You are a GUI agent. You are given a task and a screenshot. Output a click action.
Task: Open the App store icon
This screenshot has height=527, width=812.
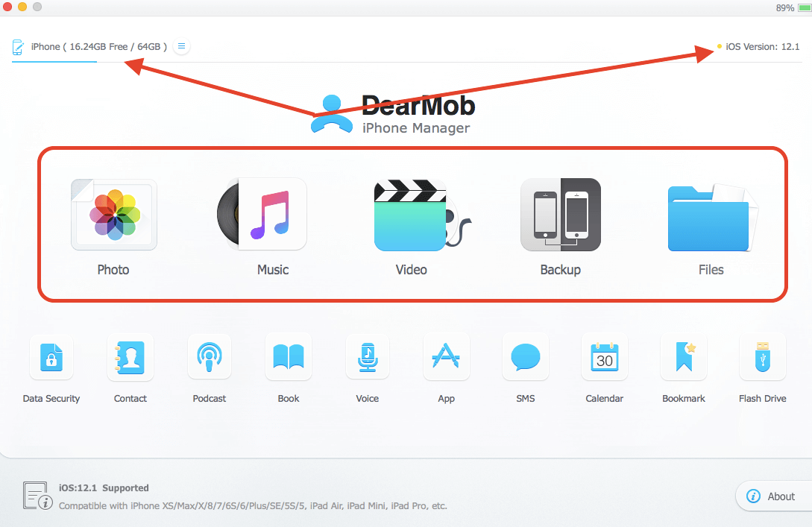point(447,358)
